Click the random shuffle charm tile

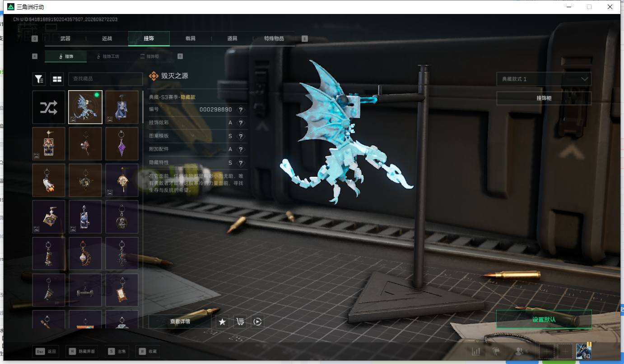point(49,107)
